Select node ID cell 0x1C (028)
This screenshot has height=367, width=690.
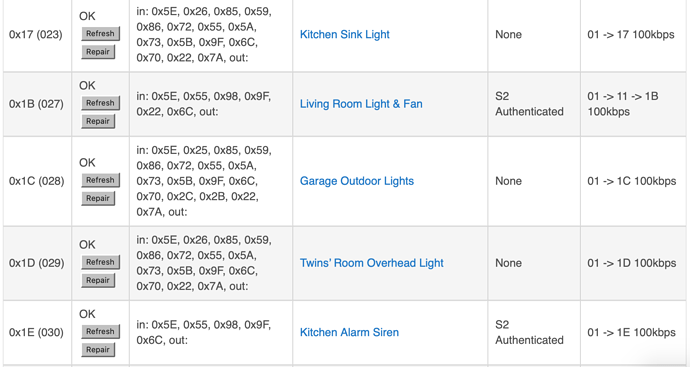coord(37,181)
